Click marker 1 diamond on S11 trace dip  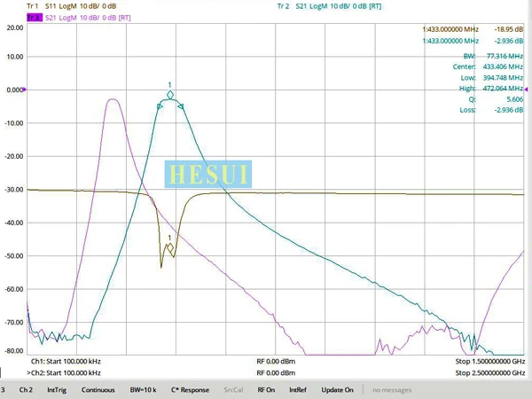[x=169, y=247]
